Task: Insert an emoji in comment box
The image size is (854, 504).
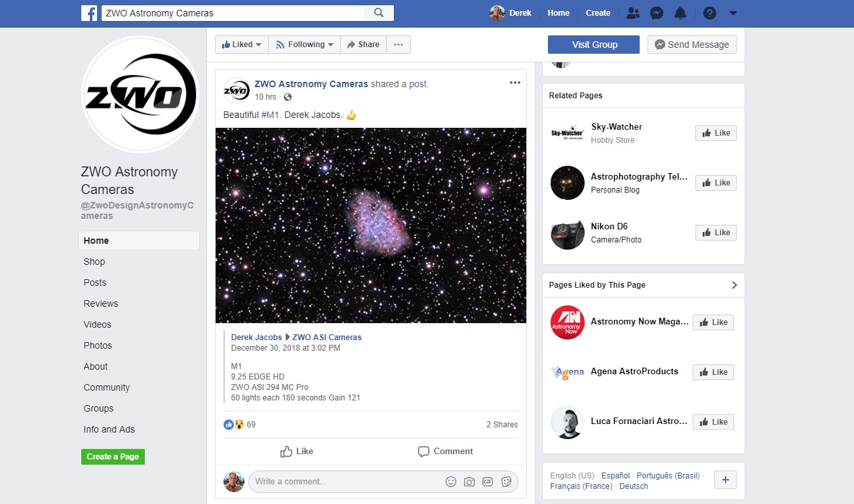Action: tap(451, 482)
